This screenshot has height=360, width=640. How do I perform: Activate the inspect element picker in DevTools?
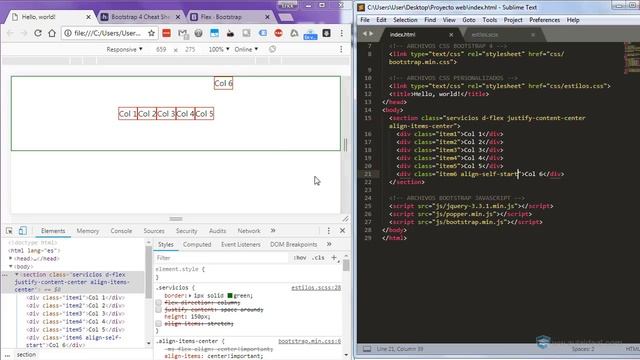pos(9,231)
